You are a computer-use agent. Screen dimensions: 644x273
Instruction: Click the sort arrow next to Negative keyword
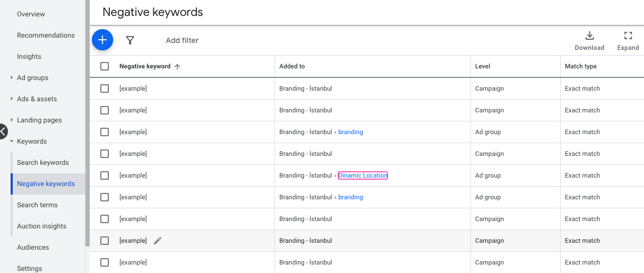(177, 67)
